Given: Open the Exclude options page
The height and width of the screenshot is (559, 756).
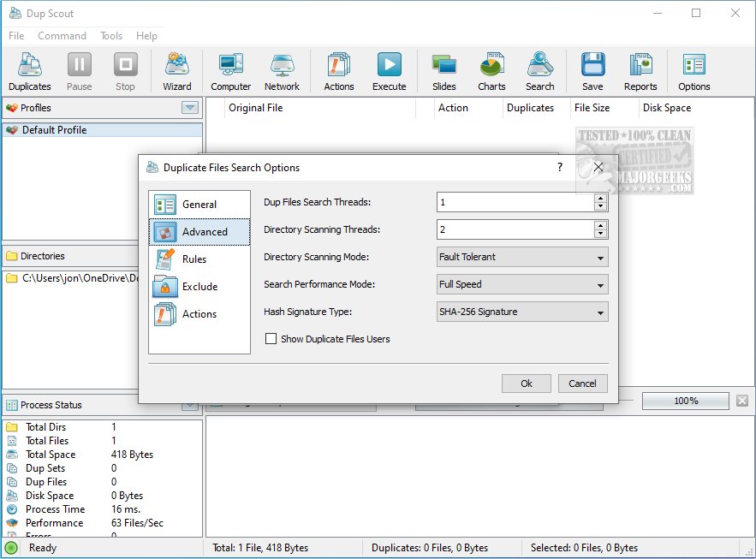Looking at the screenshot, I should tap(199, 287).
